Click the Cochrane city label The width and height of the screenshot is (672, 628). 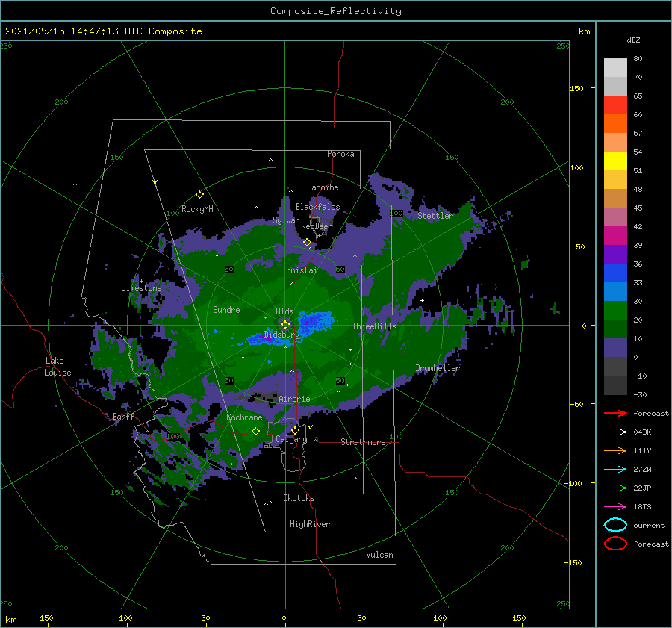pos(244,417)
